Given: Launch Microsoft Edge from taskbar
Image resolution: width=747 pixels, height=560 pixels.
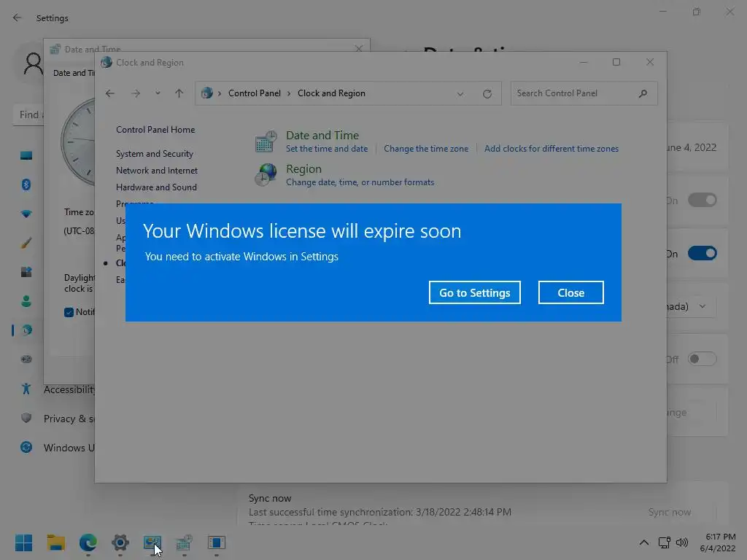Looking at the screenshot, I should click(88, 542).
